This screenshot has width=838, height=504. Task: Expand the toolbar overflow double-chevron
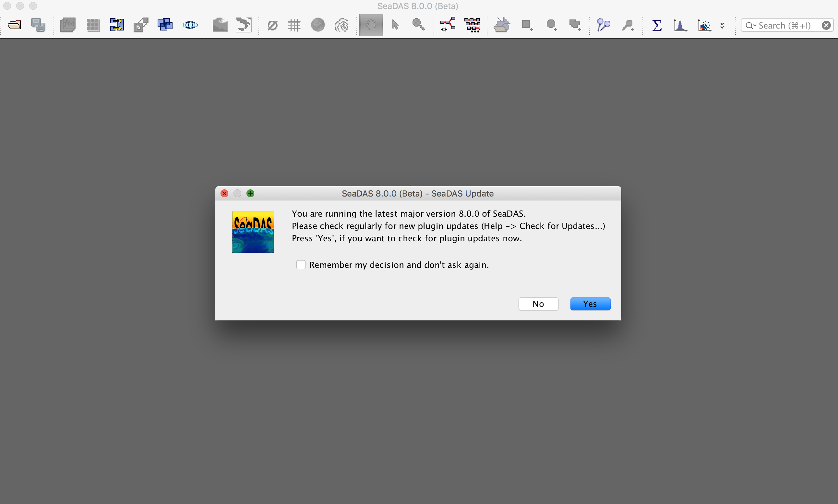[722, 26]
